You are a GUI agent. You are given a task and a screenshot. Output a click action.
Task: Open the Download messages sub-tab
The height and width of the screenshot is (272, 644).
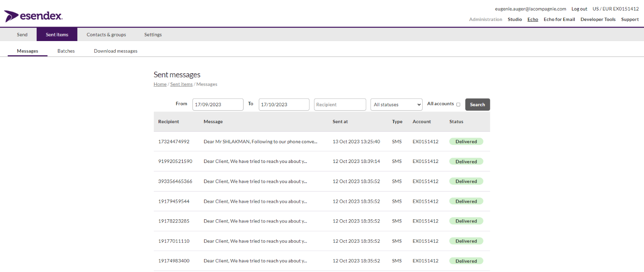[116, 51]
